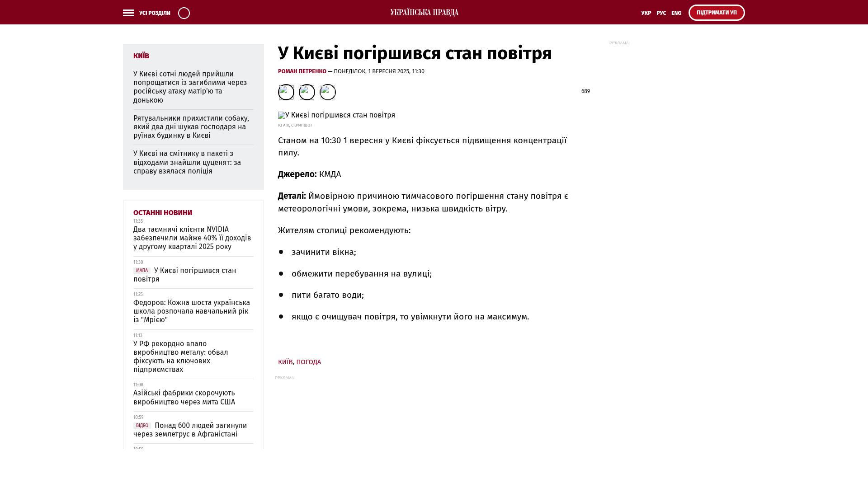This screenshot has height=488, width=868.
Task: Click the КИЇВ tag below article
Action: click(285, 362)
